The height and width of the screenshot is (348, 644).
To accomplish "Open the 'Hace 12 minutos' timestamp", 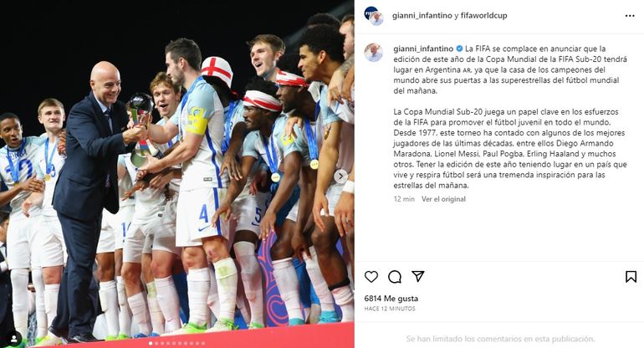I will (x=390, y=309).
